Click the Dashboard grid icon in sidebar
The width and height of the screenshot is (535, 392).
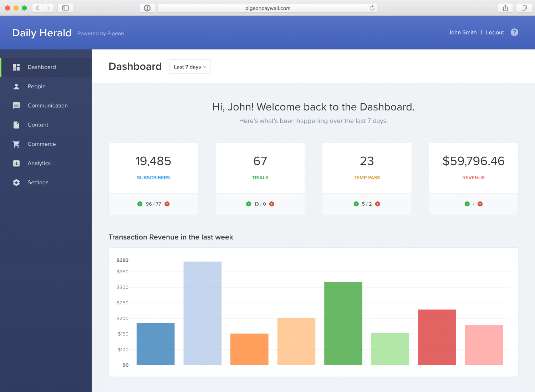pyautogui.click(x=16, y=67)
